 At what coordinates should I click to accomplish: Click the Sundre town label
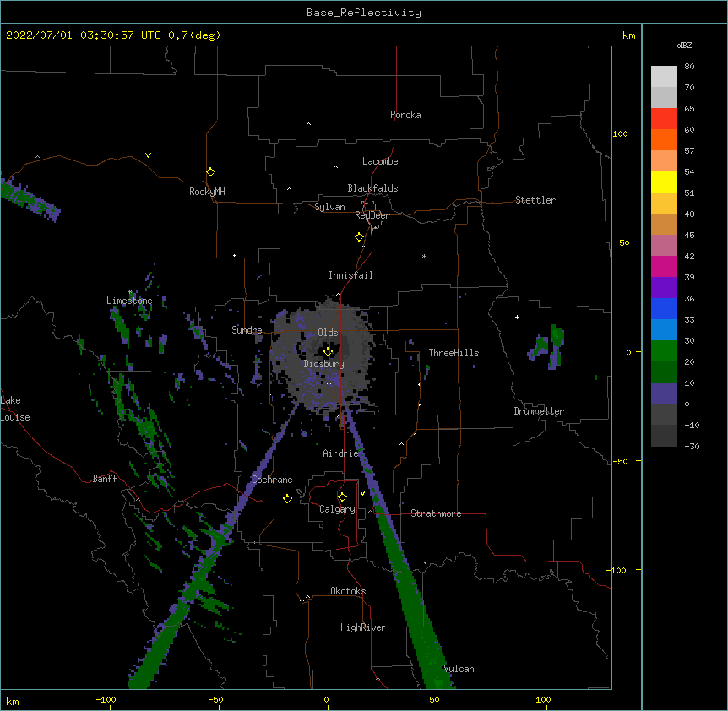(247, 330)
